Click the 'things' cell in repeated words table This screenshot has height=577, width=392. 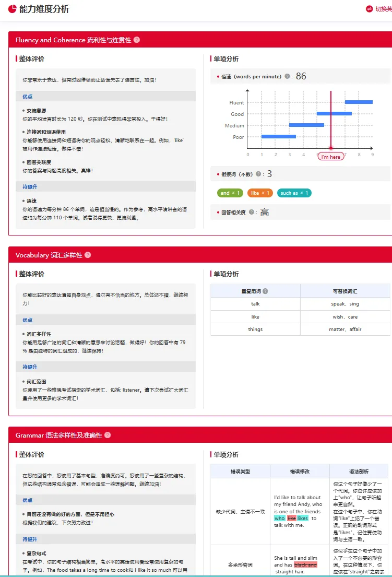tap(255, 329)
